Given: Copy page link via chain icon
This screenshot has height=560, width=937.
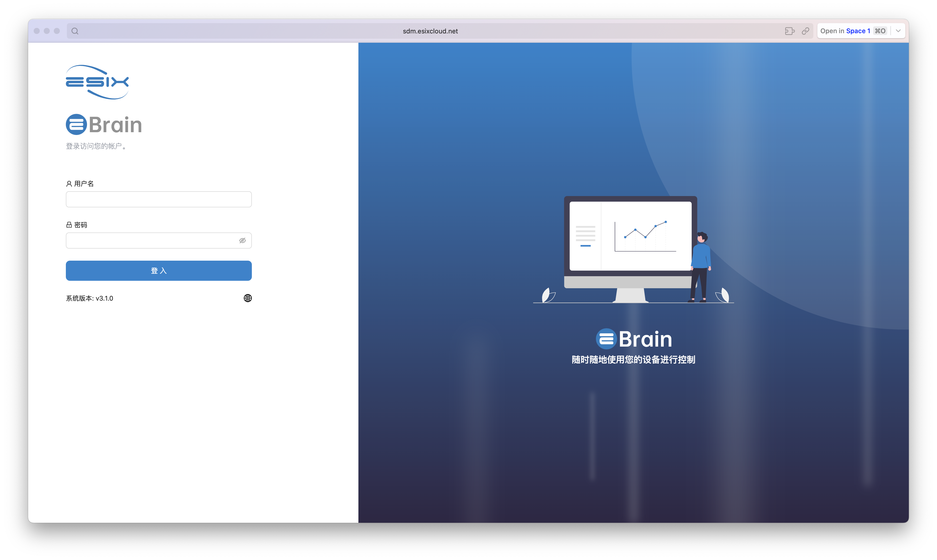Looking at the screenshot, I should [805, 31].
